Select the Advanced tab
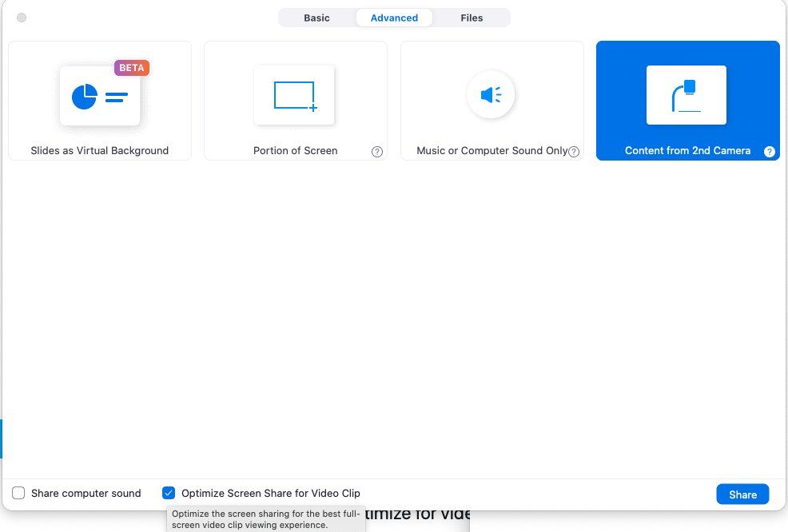Viewport: 788px width, 532px height. pyautogui.click(x=394, y=18)
